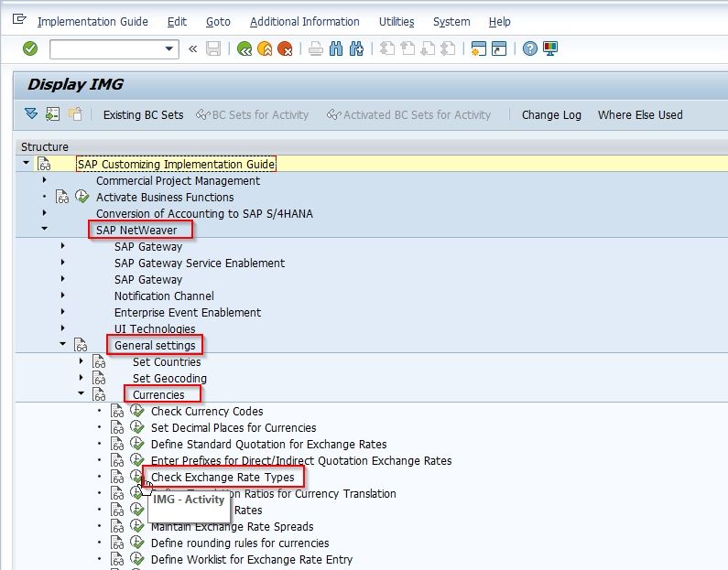728x570 pixels.
Task: Click the orange Exit icon
Action: 265,48
